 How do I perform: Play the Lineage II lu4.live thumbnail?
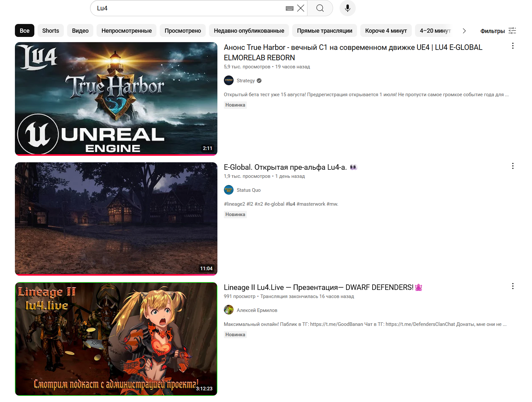(x=116, y=339)
